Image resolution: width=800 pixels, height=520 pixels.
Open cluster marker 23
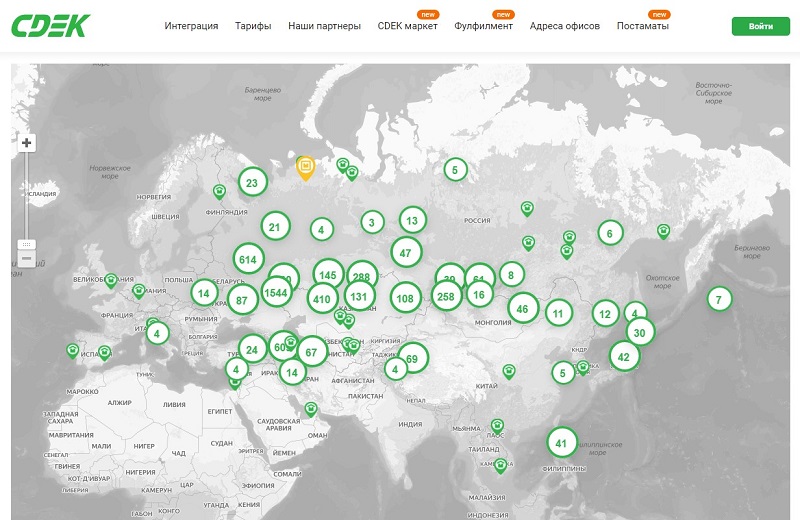click(x=252, y=183)
